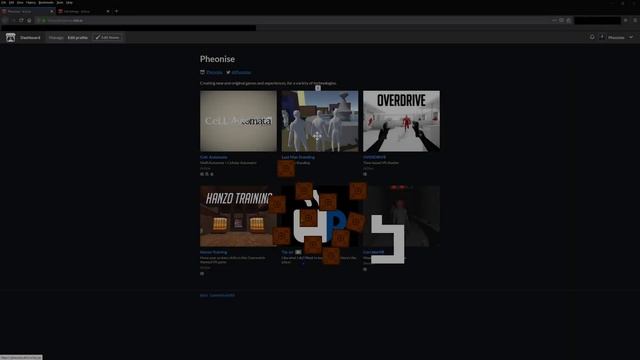Image resolution: width=640 pixels, height=360 pixels.
Task: Open the Help menu
Action: pos(69,2)
